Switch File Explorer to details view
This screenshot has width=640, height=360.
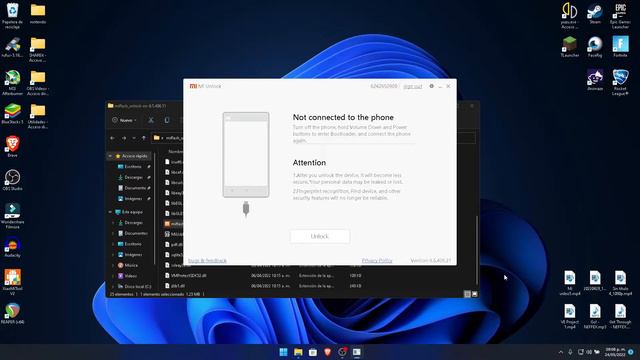pyautogui.click(x=467, y=294)
